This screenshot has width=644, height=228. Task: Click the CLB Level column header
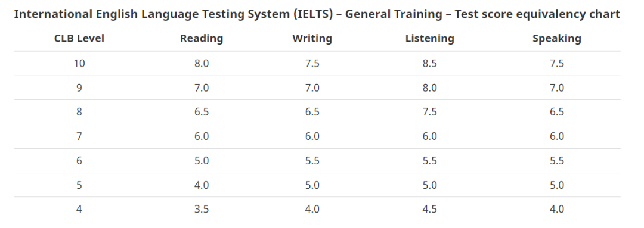[79, 39]
